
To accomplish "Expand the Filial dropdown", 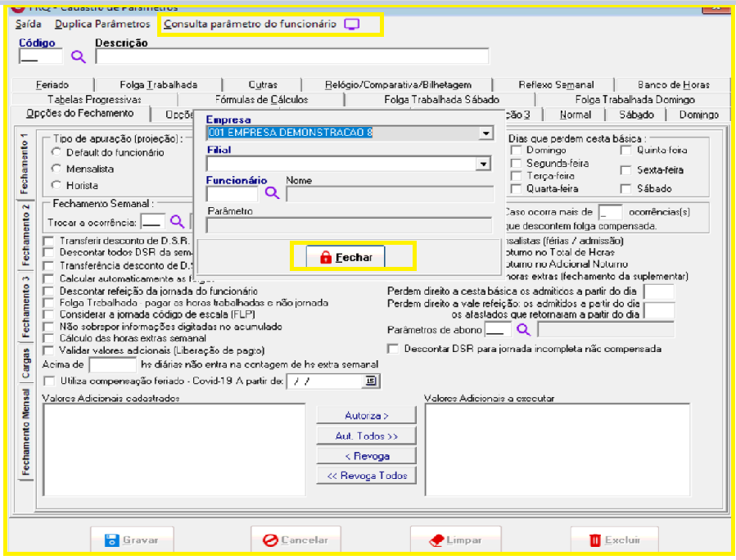I will click(483, 164).
